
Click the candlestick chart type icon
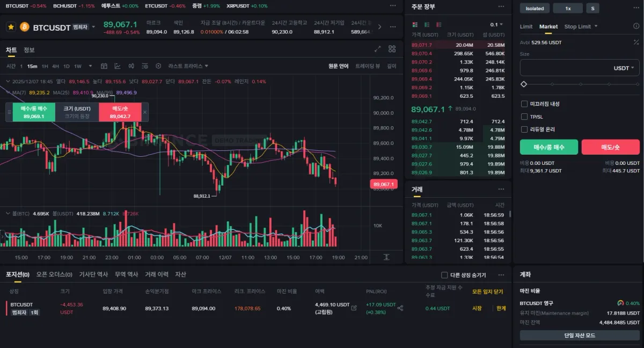131,66
